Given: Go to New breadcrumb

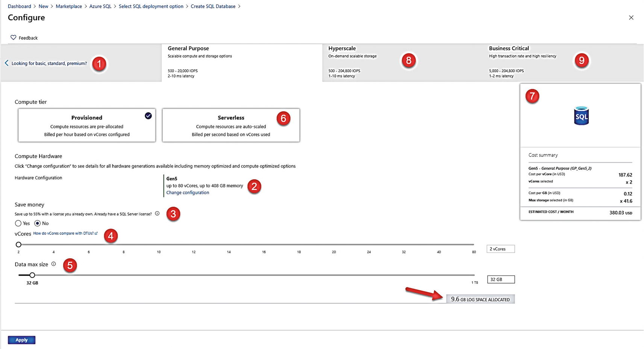Looking at the screenshot, I should pyautogui.click(x=43, y=6).
